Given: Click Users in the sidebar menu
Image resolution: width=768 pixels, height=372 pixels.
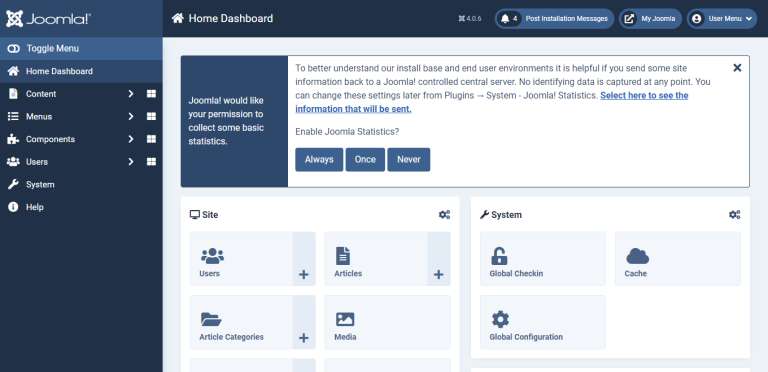Looking at the screenshot, I should coord(37,162).
